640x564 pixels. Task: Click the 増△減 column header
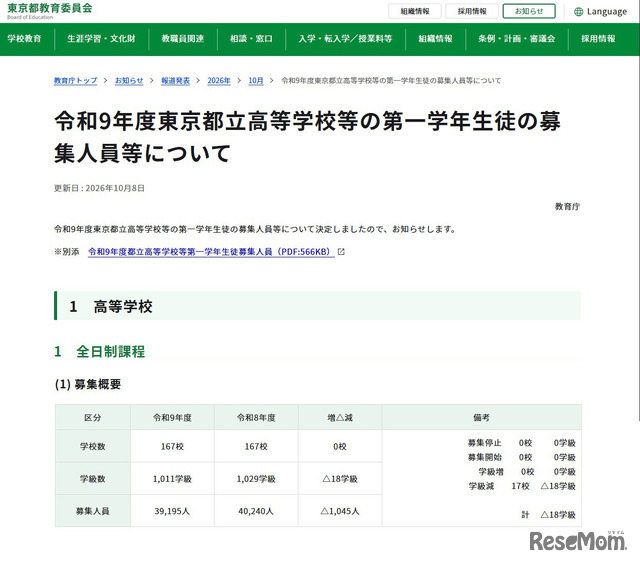tap(340, 417)
